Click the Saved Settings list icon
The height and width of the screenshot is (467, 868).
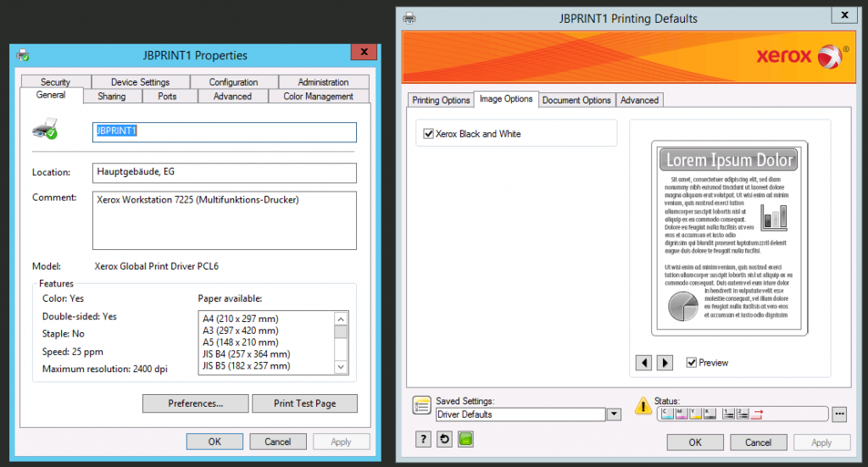tap(422, 406)
